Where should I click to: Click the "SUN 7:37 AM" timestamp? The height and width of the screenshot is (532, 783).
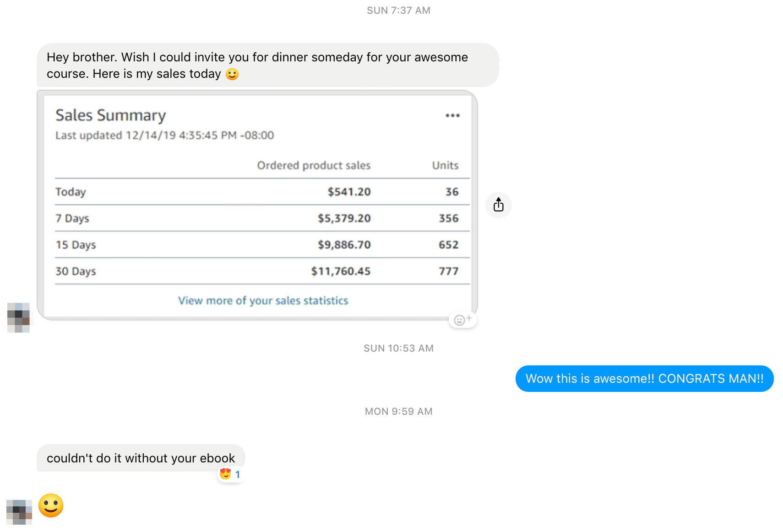tap(398, 11)
